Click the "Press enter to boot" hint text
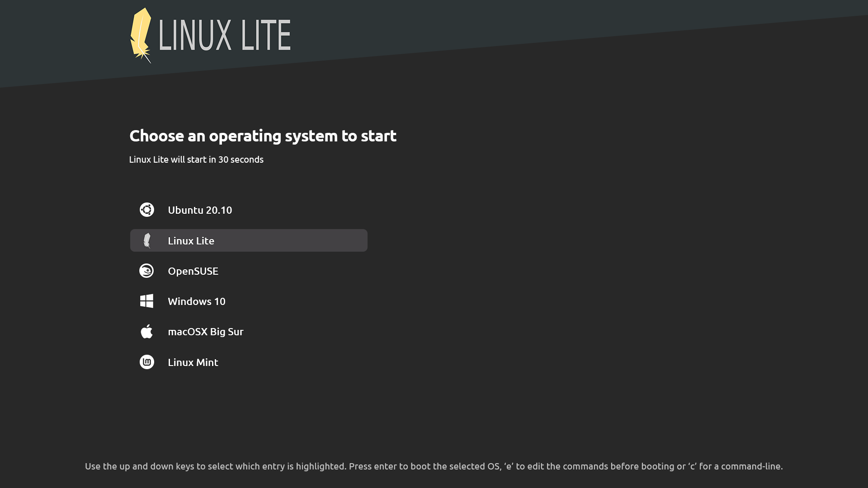 coord(390,466)
